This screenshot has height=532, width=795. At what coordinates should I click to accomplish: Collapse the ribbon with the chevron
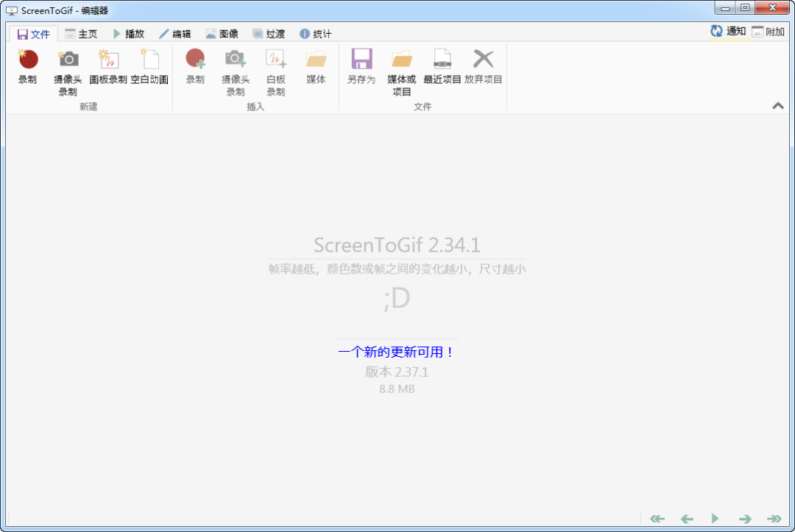tap(778, 106)
